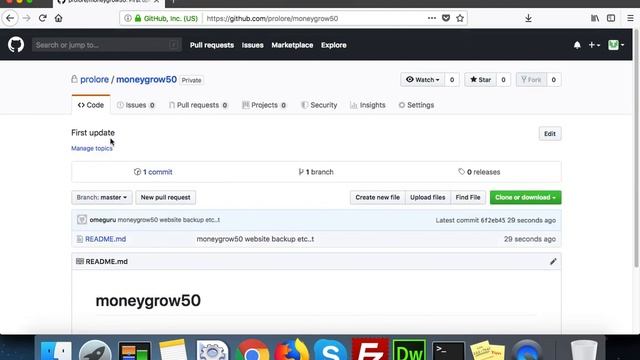
Task: Open the Watch dropdown button
Action: (422, 80)
